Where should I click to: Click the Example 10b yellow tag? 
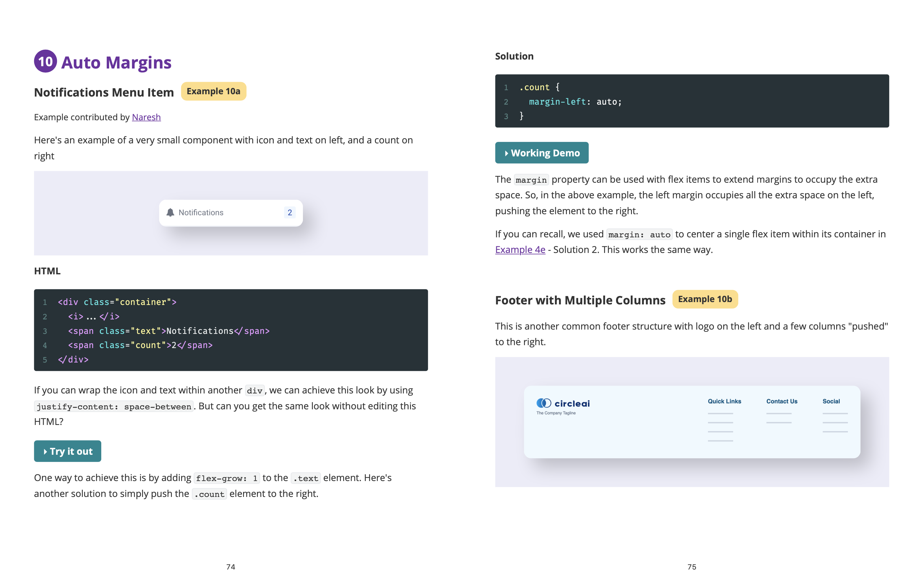pos(705,299)
